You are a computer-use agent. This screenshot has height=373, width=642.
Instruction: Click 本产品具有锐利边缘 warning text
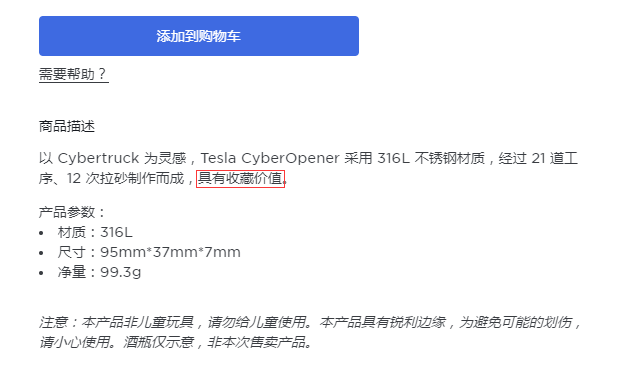coord(382,322)
